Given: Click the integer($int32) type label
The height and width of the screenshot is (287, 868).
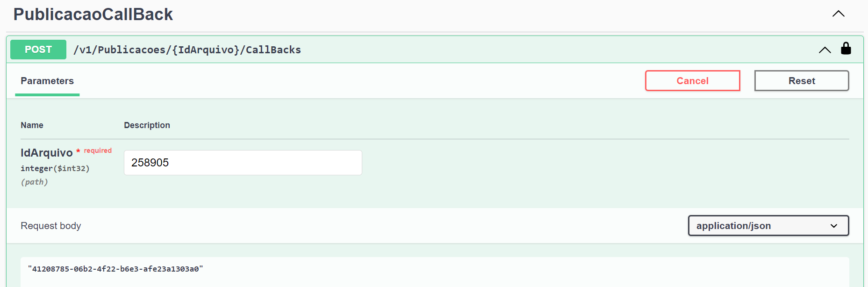Looking at the screenshot, I should click(55, 168).
